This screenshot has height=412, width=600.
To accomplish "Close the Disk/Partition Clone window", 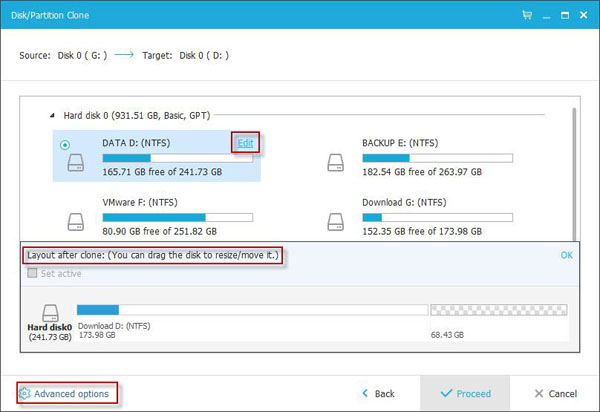I will 584,15.
